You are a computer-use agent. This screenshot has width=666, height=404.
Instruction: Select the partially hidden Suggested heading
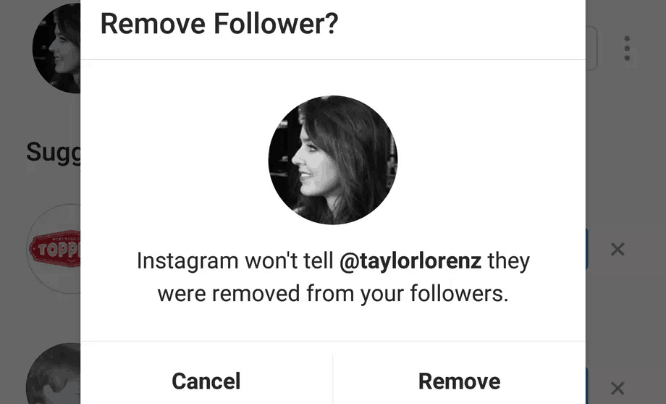[52, 152]
